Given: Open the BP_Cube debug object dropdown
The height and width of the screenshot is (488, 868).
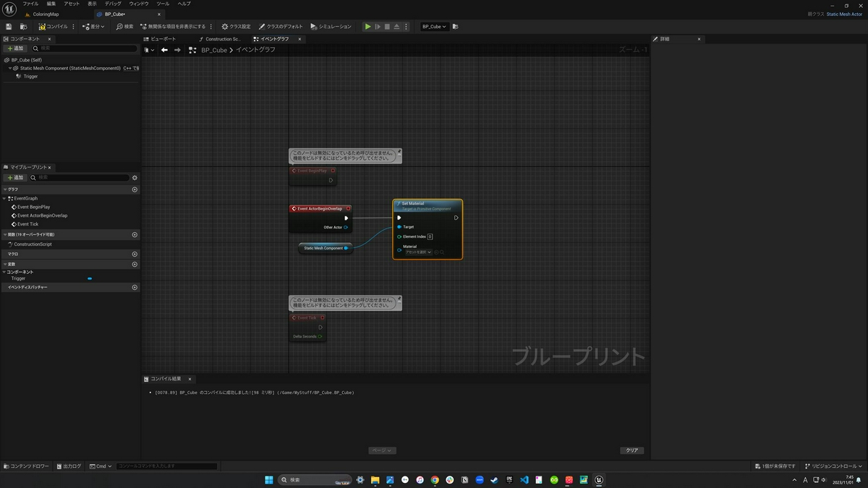Looking at the screenshot, I should point(434,27).
